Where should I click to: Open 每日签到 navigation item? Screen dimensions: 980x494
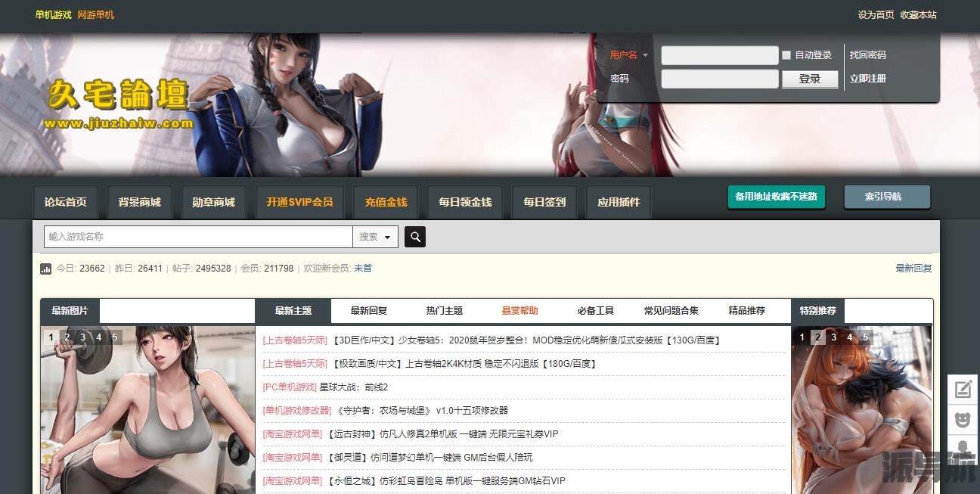click(x=544, y=202)
